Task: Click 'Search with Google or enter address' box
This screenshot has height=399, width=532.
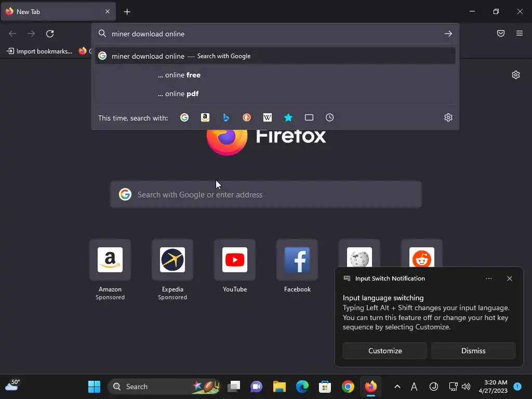Action: coord(266,194)
